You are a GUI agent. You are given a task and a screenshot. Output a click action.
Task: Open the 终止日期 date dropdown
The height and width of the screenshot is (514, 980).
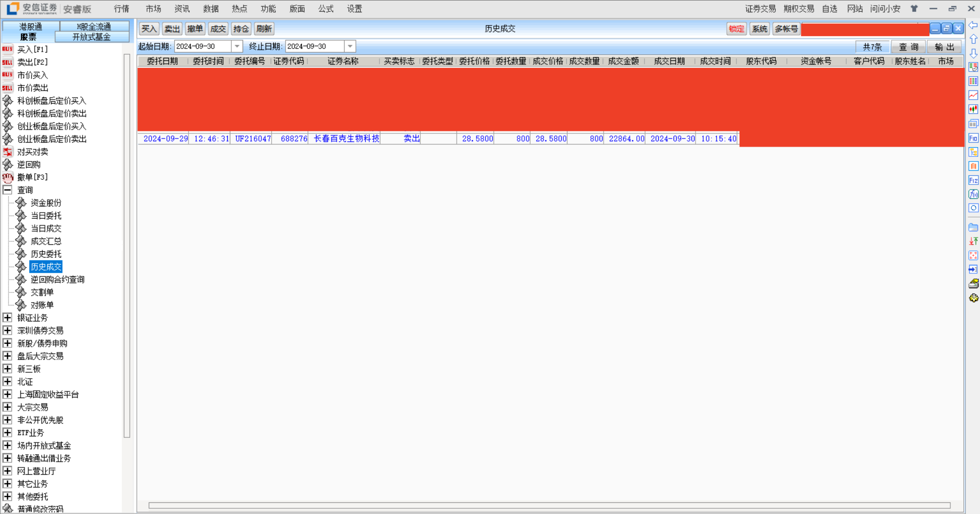coord(350,46)
